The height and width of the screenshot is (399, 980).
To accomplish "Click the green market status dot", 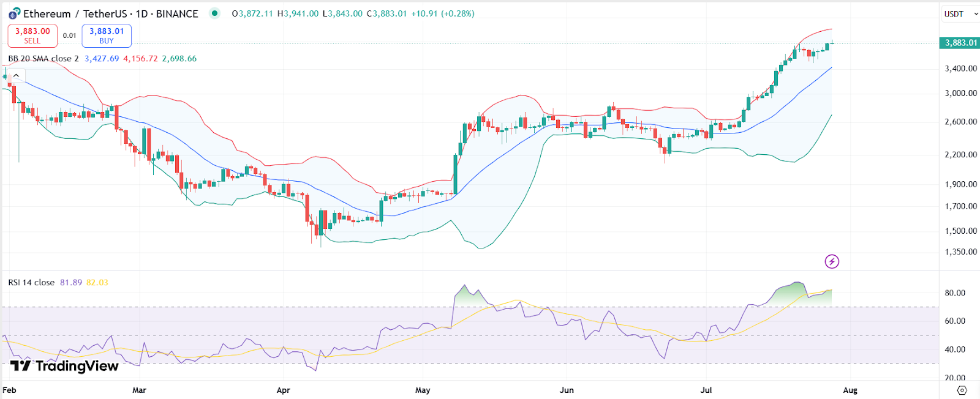I will (x=214, y=13).
